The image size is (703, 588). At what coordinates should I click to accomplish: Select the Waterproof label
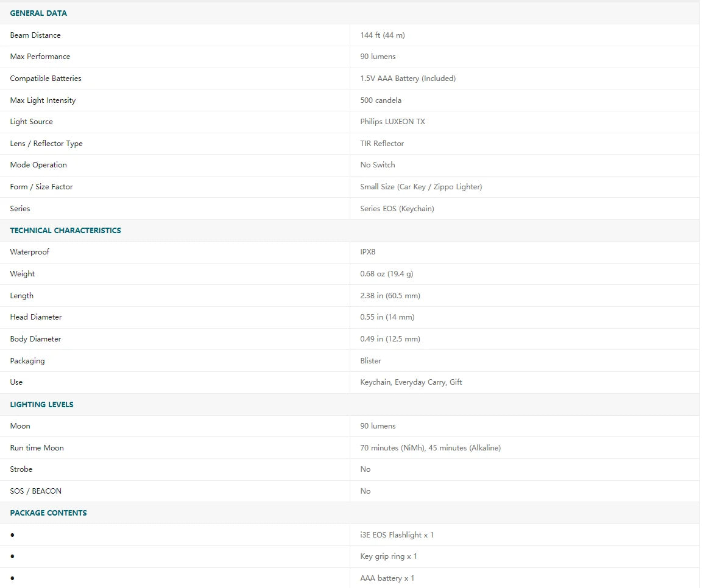[29, 252]
